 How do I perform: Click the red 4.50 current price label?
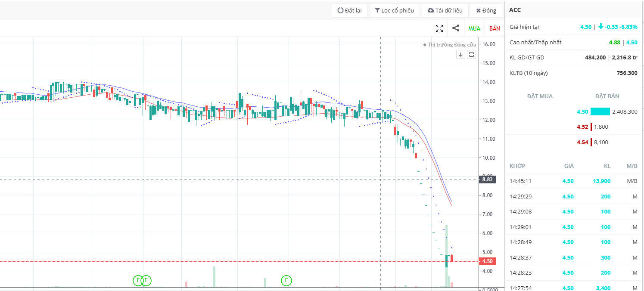pyautogui.click(x=488, y=261)
